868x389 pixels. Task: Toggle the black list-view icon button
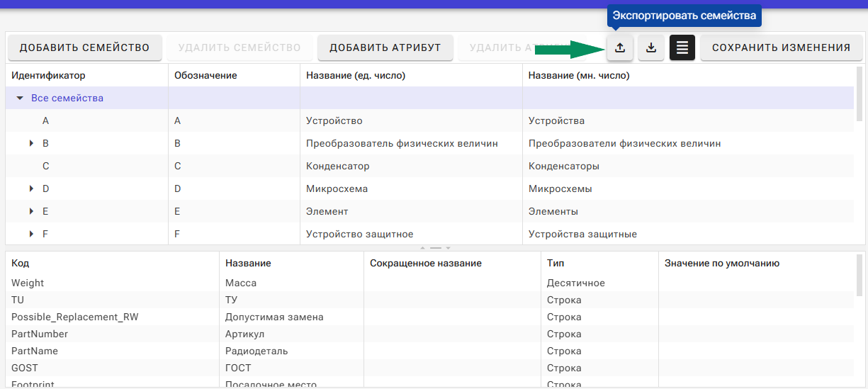pos(682,47)
